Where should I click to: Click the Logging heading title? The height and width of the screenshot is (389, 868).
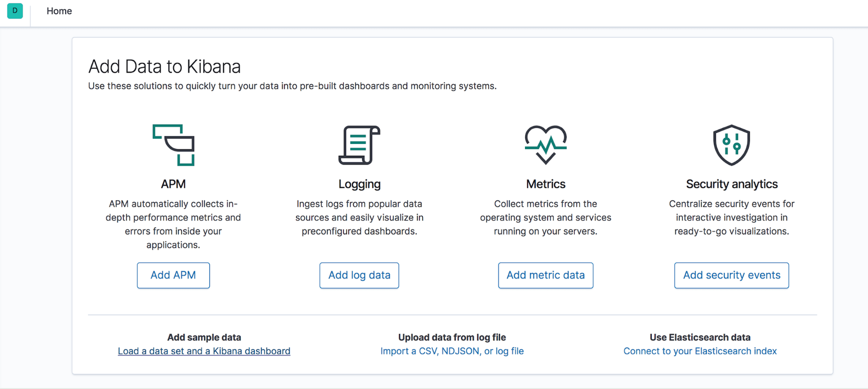tap(359, 184)
